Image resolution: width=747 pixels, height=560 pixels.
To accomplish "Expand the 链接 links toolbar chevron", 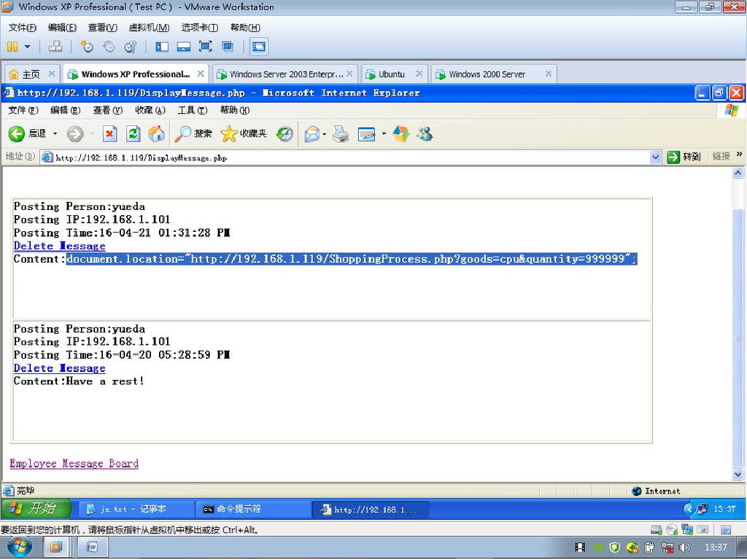I will point(740,155).
